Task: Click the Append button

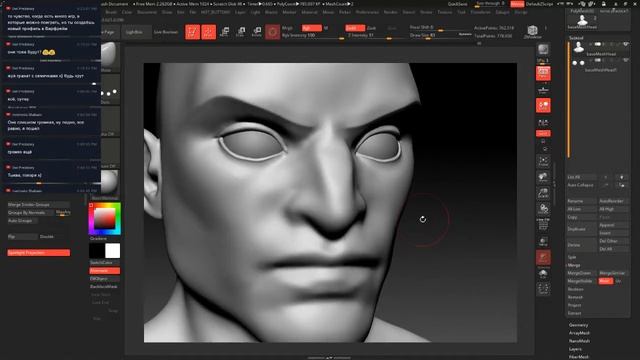Action: coord(613,225)
